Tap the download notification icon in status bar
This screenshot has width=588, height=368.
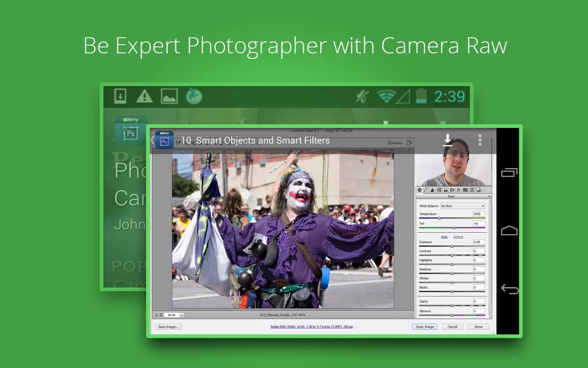point(120,96)
